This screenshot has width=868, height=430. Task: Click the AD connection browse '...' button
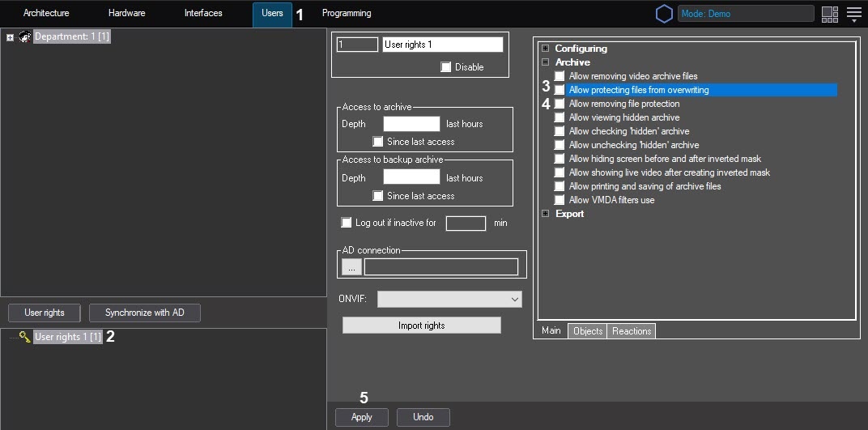[351, 266]
